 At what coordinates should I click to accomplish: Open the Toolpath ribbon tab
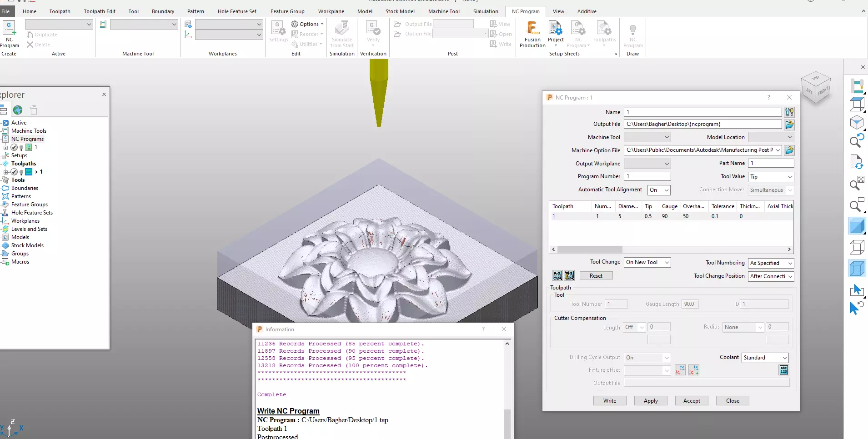pos(60,11)
